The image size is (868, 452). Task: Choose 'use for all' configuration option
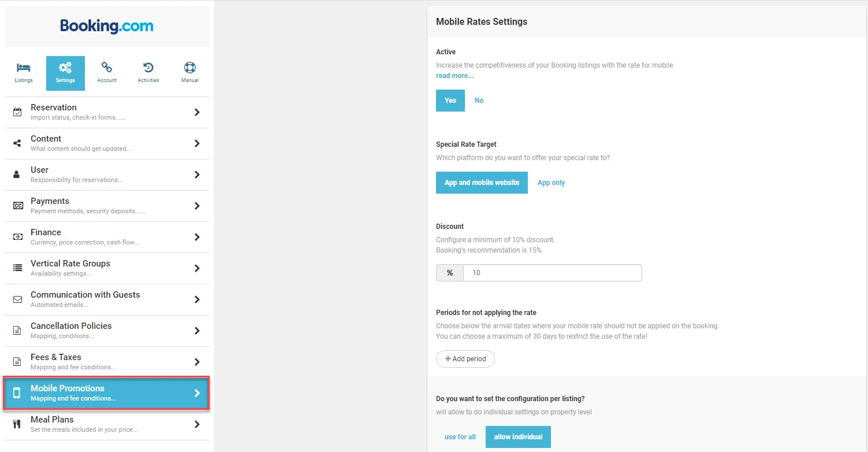[x=460, y=437]
